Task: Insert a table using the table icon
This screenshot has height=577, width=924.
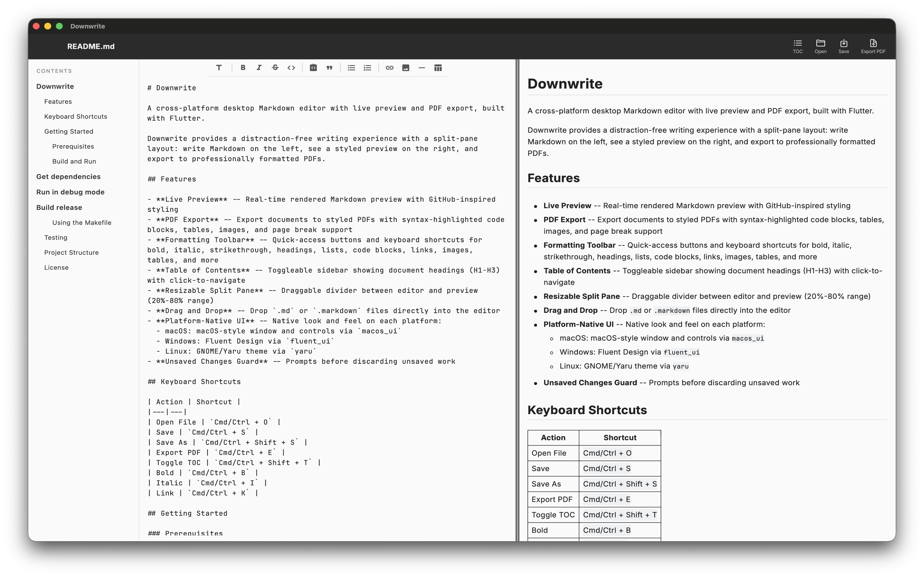Action: pos(438,68)
